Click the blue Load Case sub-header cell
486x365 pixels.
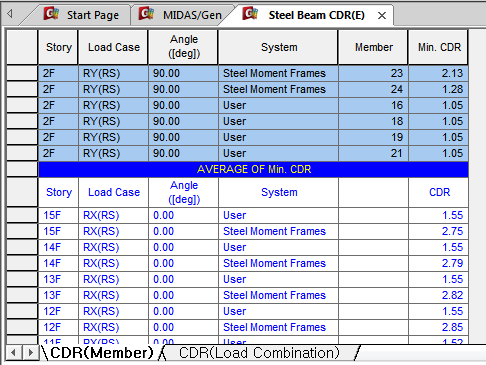pyautogui.click(x=114, y=192)
